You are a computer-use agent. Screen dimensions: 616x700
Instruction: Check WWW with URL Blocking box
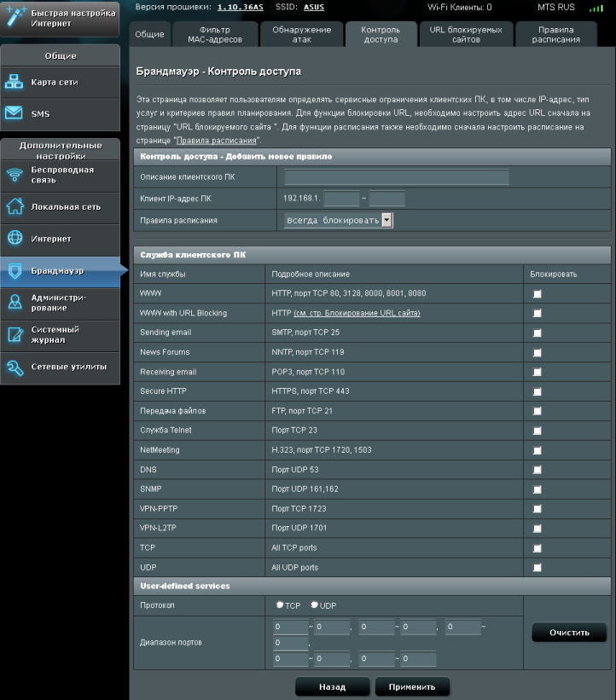point(537,314)
